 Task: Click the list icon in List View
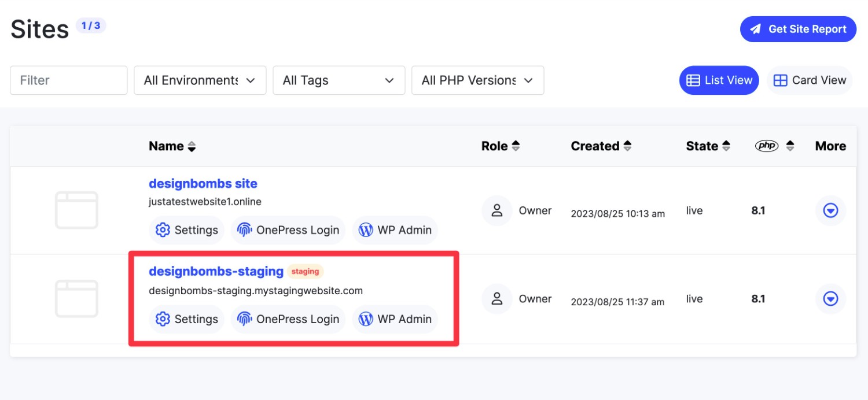[693, 81]
